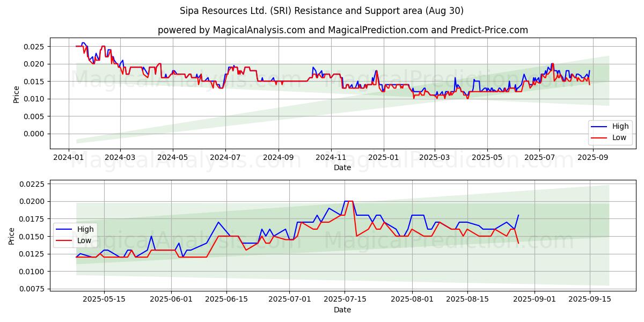
Task: Click the top chart's '2024-01' axis label
Action: (69, 157)
